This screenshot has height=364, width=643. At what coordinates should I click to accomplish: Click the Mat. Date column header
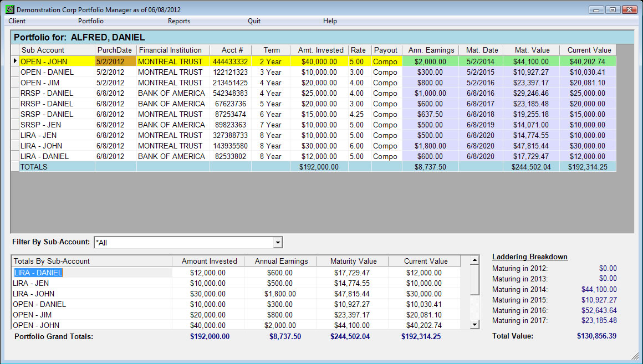[481, 50]
